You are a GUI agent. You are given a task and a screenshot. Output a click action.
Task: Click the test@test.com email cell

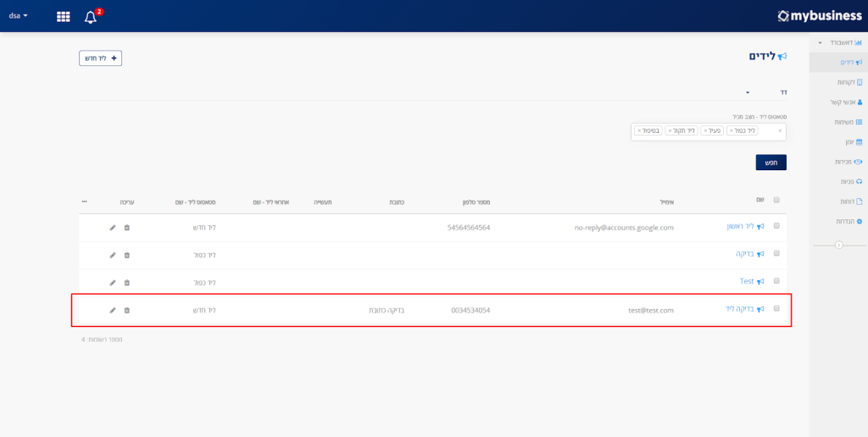651,310
